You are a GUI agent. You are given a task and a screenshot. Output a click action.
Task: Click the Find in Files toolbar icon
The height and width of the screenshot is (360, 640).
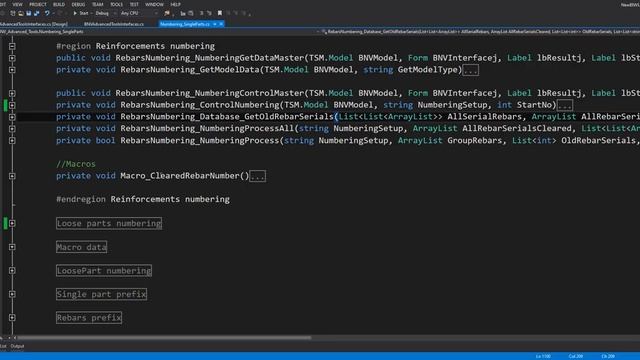pyautogui.click(x=167, y=13)
